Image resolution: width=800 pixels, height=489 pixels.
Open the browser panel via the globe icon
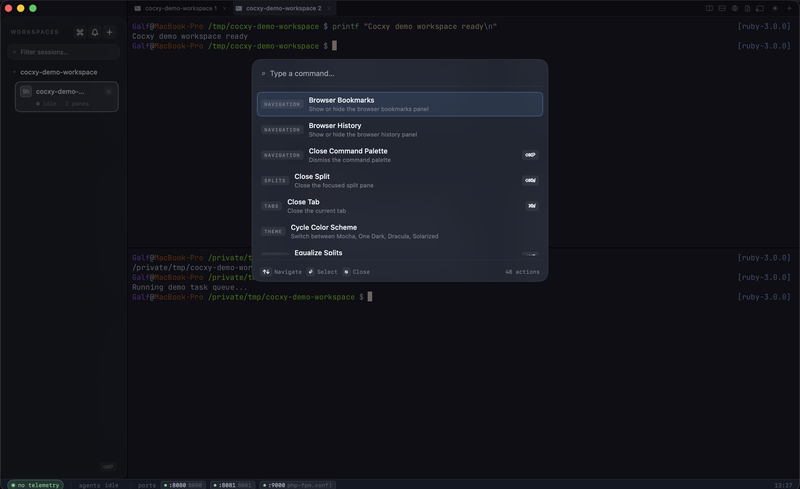click(735, 8)
